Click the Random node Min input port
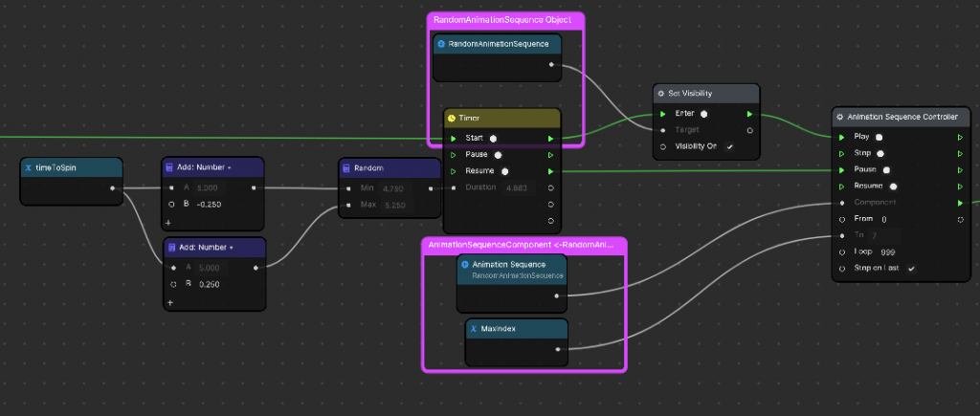Viewport: 980px width, 416px height. click(348, 188)
